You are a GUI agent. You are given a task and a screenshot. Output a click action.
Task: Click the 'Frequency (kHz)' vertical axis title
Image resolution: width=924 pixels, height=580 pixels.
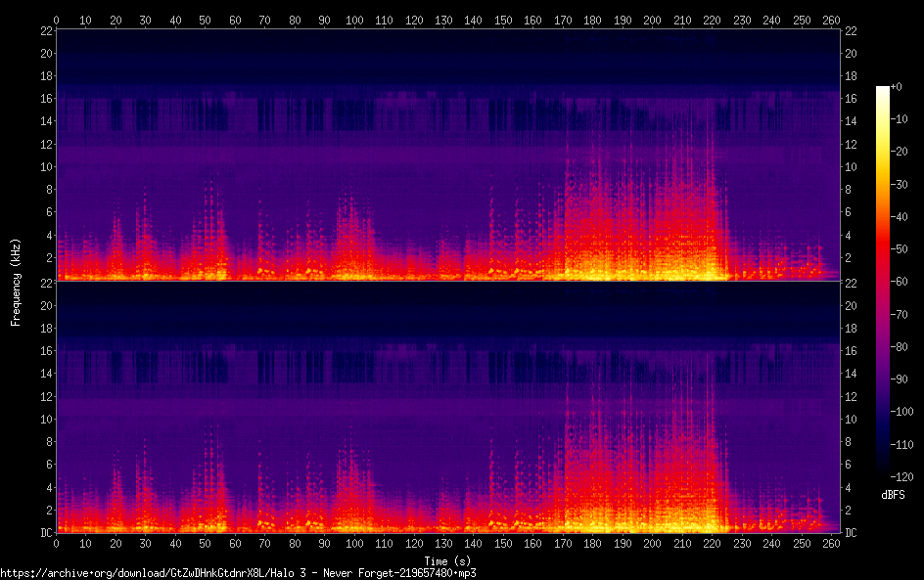[16, 282]
